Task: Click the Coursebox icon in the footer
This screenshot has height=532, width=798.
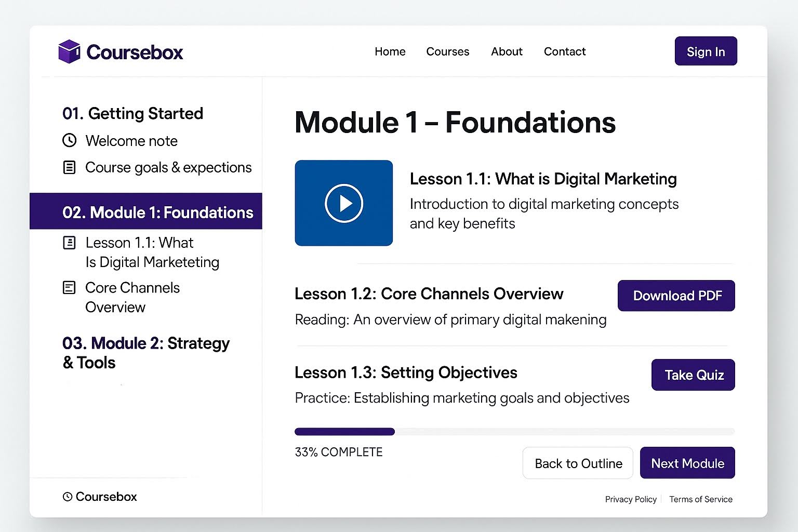Action: (68, 497)
